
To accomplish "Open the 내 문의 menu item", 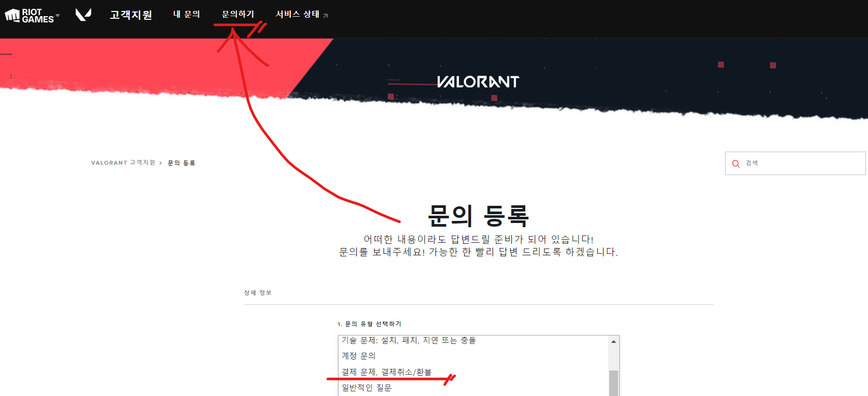I will [187, 14].
